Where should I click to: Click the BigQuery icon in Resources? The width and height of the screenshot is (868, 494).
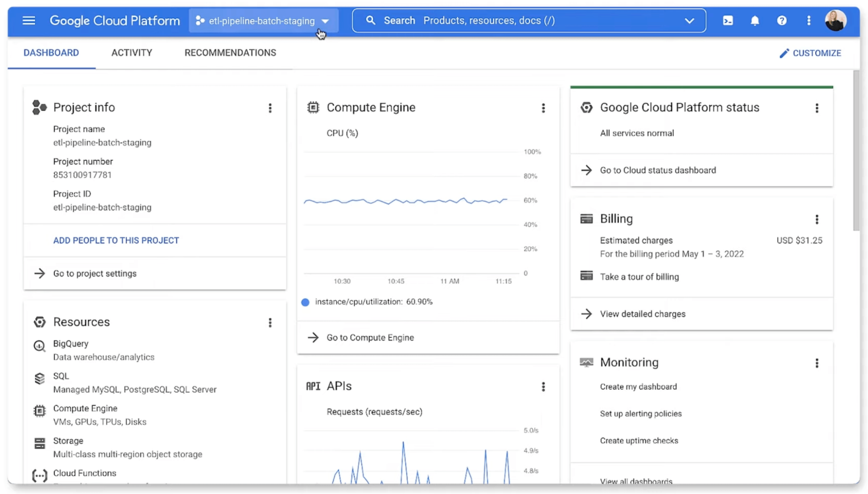point(40,346)
